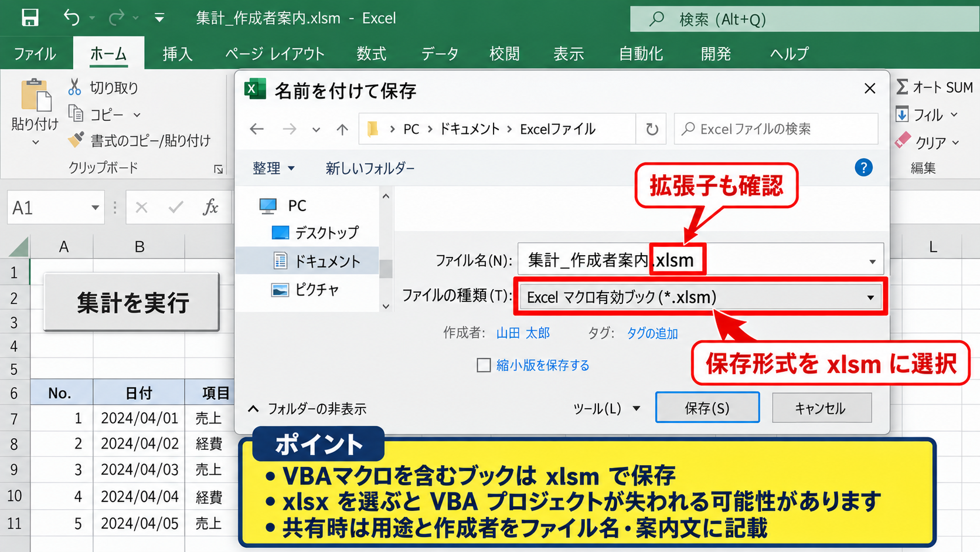
Task: Open the recent locations dropdown chevron
Action: click(316, 130)
